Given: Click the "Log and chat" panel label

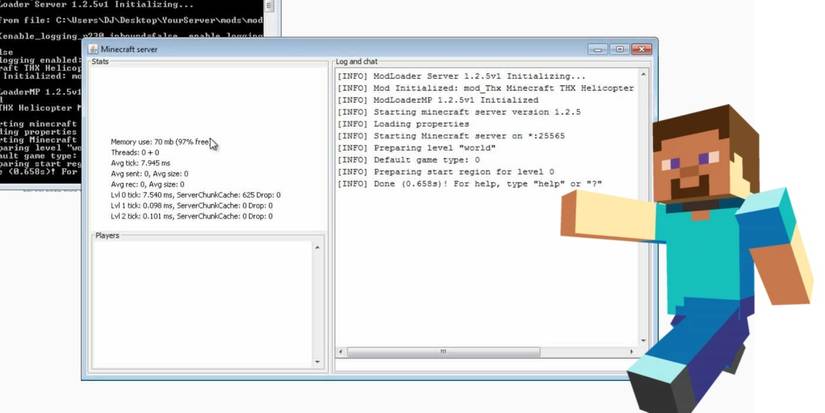Looking at the screenshot, I should point(357,62).
